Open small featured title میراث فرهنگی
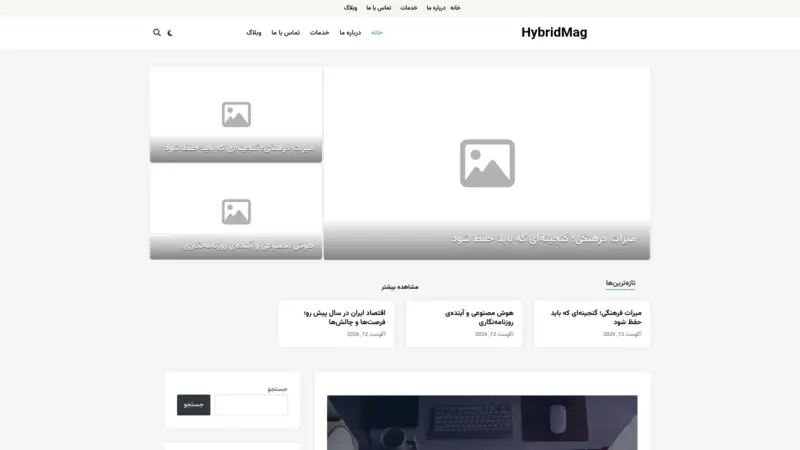The image size is (800, 450). coord(239,147)
